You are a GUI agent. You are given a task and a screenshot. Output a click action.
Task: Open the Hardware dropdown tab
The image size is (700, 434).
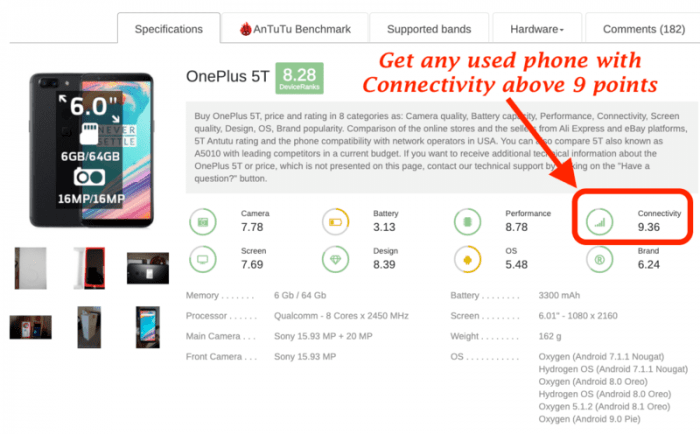(x=537, y=29)
